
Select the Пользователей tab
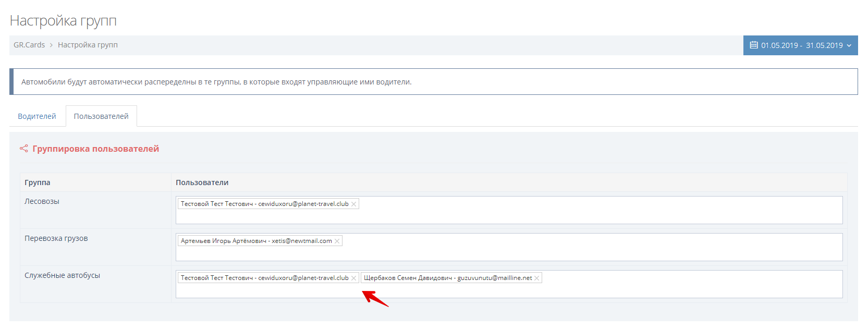[101, 116]
